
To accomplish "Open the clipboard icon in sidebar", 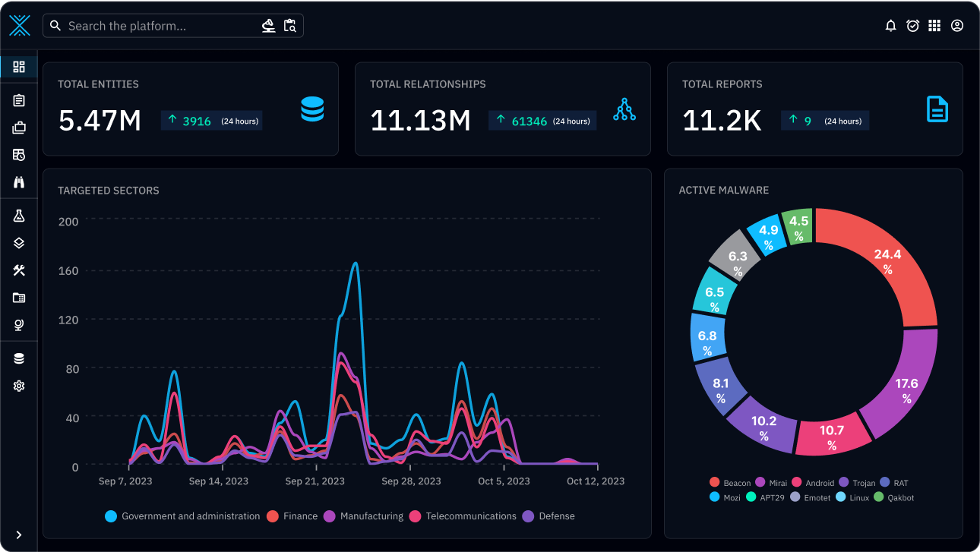I will [x=19, y=100].
